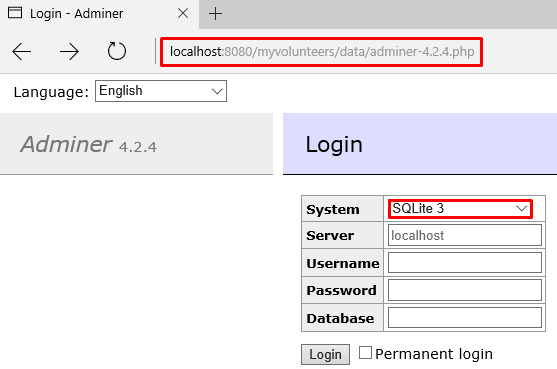Viewport: 557px width, 369px height.
Task: Focus the Password input field
Action: click(x=465, y=290)
